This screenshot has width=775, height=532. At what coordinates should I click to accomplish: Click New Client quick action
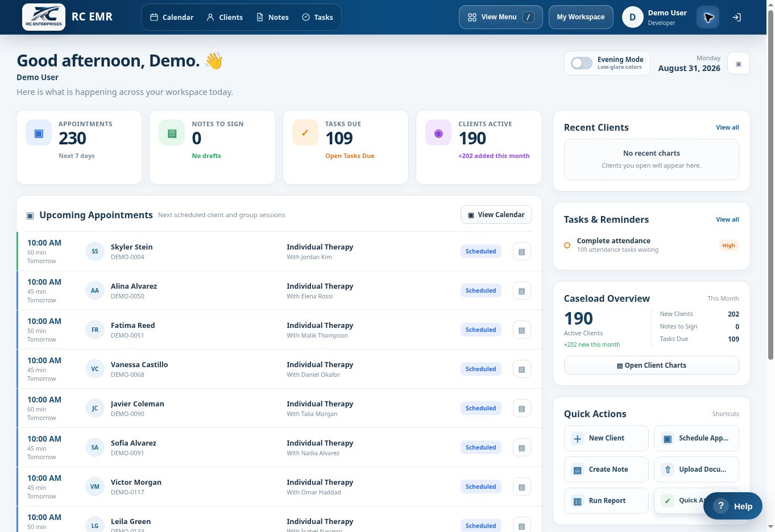pos(606,438)
